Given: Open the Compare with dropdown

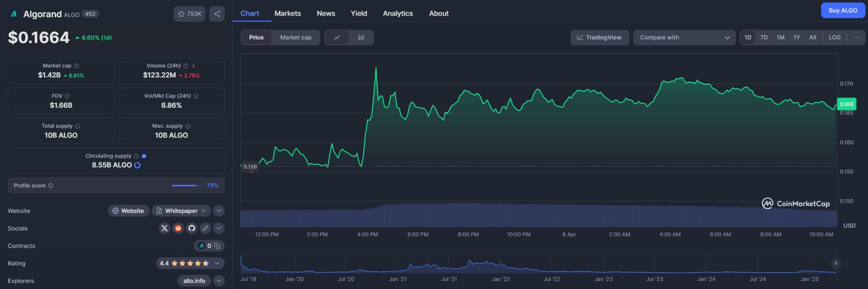Looking at the screenshot, I should coord(684,37).
